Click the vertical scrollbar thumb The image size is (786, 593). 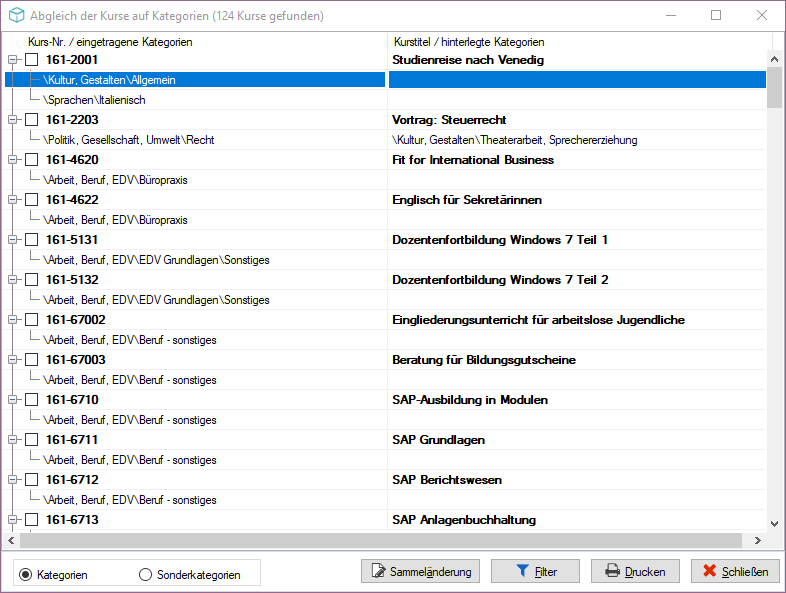pyautogui.click(x=774, y=87)
